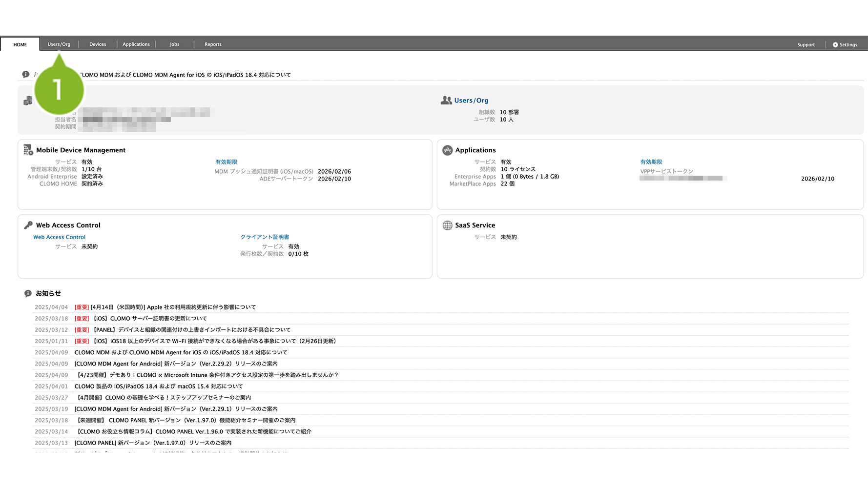Click the ADE token date 2026/02/10
868x488 pixels.
[334, 179]
